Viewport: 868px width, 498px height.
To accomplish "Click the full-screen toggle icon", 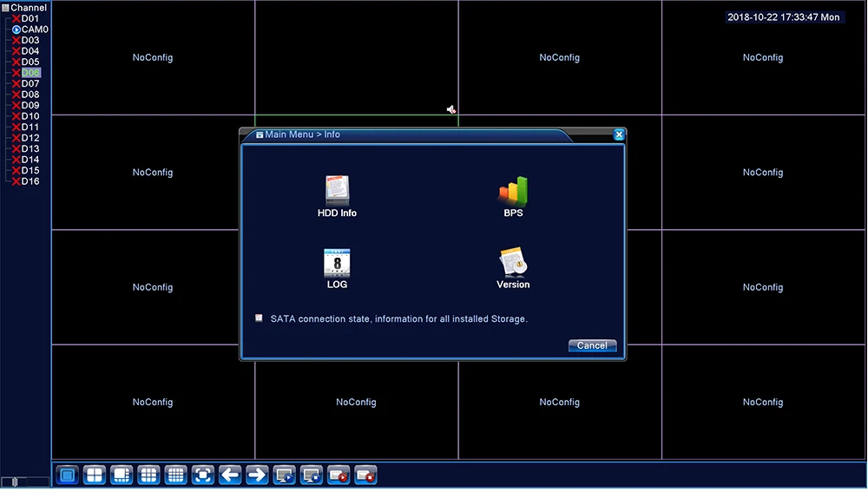I will (x=203, y=475).
